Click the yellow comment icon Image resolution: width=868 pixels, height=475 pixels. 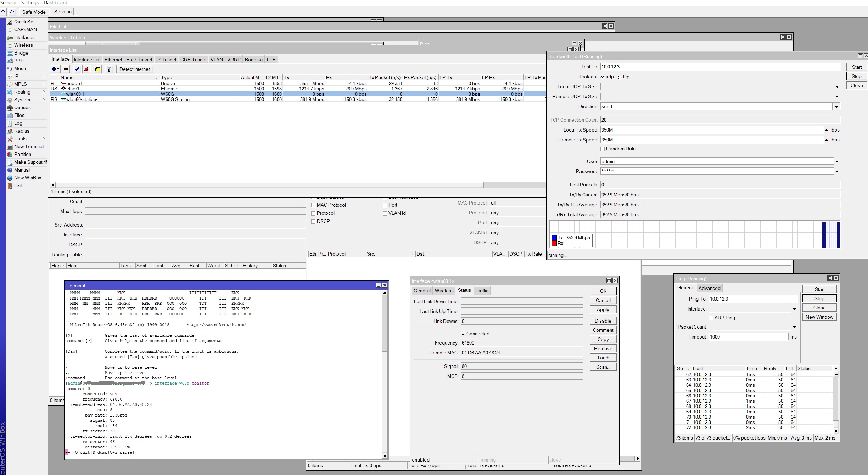(97, 69)
